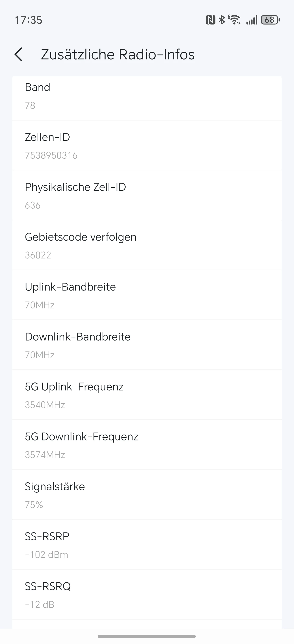This screenshot has width=294, height=644.
Task: Open the Signalstärke entry
Action: click(x=147, y=495)
